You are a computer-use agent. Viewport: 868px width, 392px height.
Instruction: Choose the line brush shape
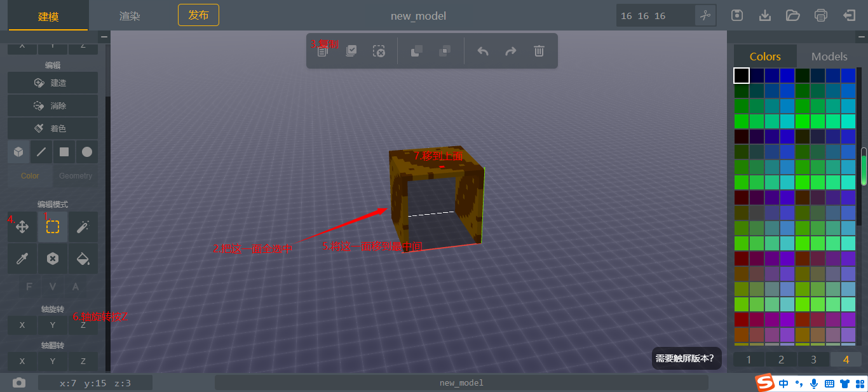click(x=41, y=152)
